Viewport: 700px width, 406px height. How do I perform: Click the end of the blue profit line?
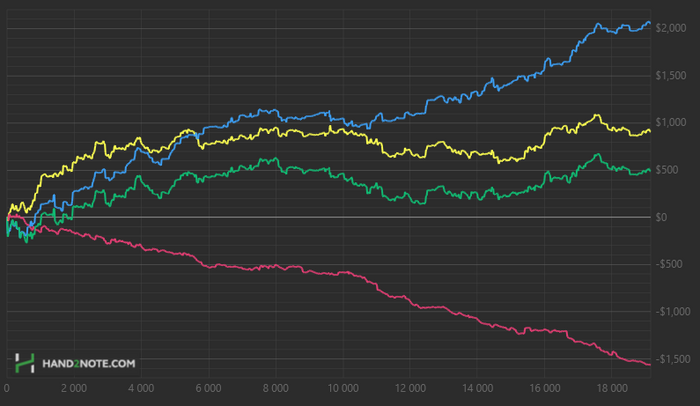tap(649, 22)
